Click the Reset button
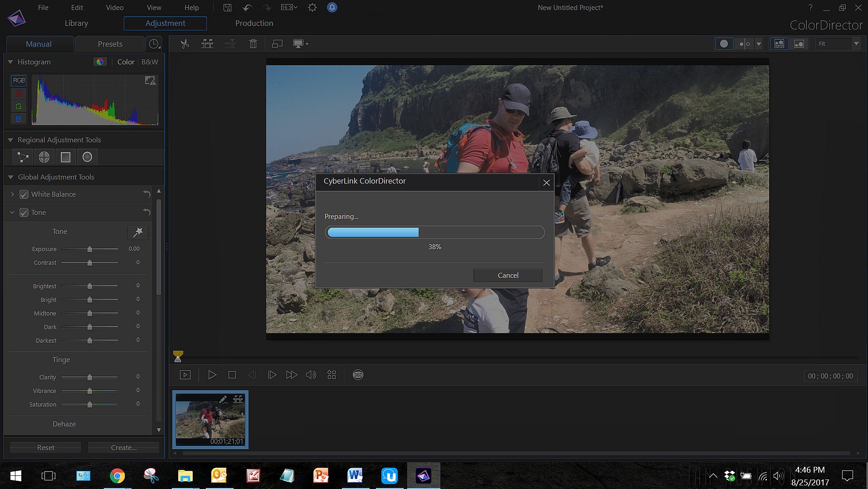This screenshot has height=489, width=868. [x=45, y=448]
